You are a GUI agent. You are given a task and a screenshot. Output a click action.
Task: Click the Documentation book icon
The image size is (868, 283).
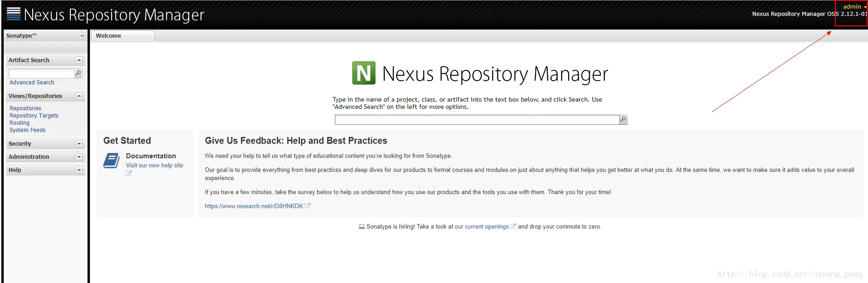(112, 161)
